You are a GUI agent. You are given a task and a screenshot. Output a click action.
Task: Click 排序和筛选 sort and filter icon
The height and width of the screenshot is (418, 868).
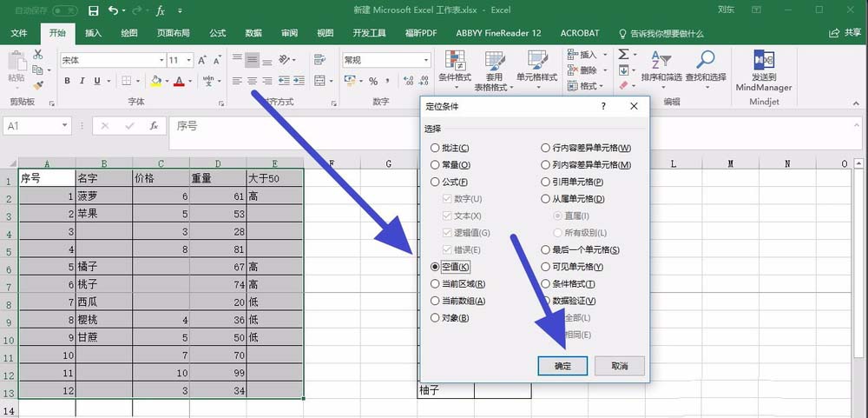coord(661,60)
